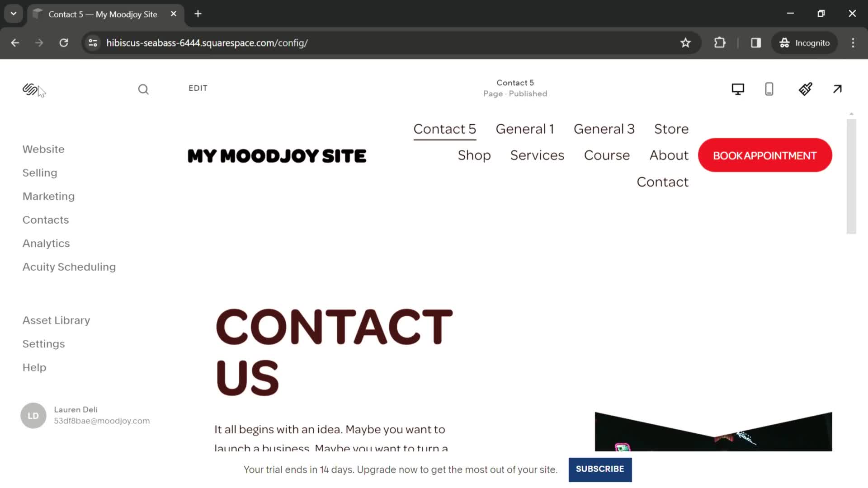
Task: Navigate to the Selling section
Action: [x=39, y=172]
